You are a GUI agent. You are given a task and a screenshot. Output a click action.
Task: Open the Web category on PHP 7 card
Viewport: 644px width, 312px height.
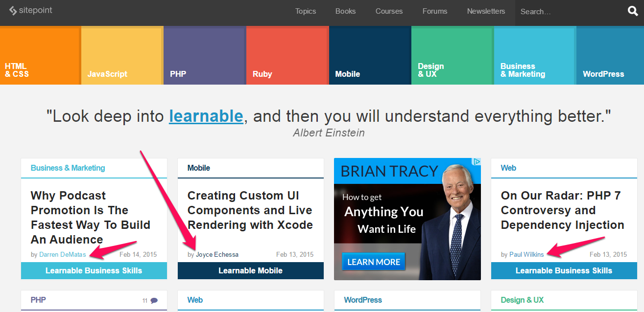pyautogui.click(x=508, y=168)
